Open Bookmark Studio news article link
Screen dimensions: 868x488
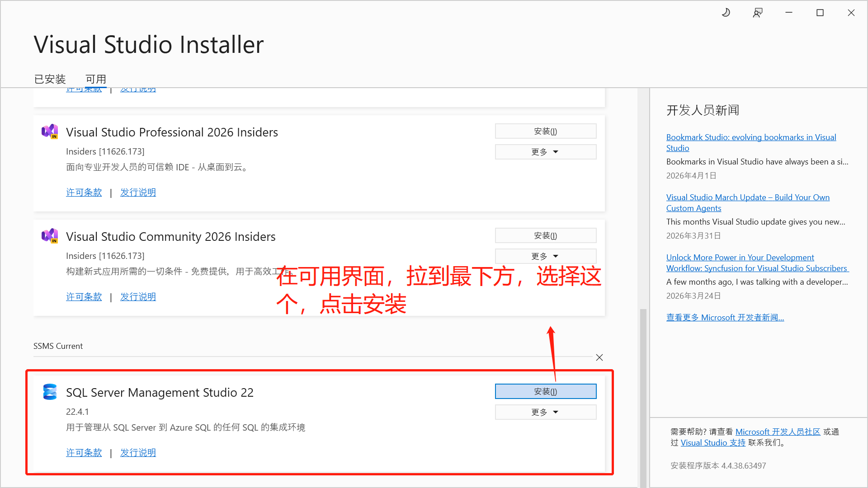click(750, 137)
